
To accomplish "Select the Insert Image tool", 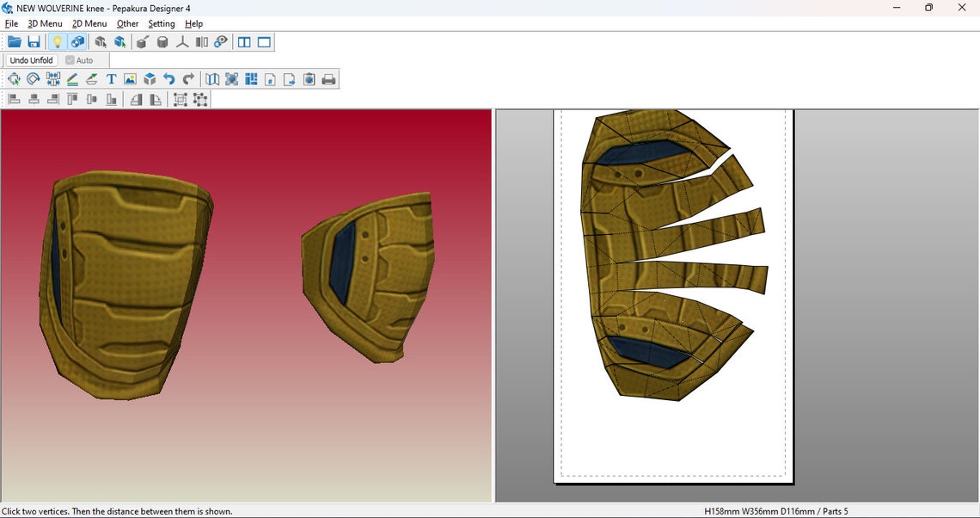I will click(x=131, y=78).
